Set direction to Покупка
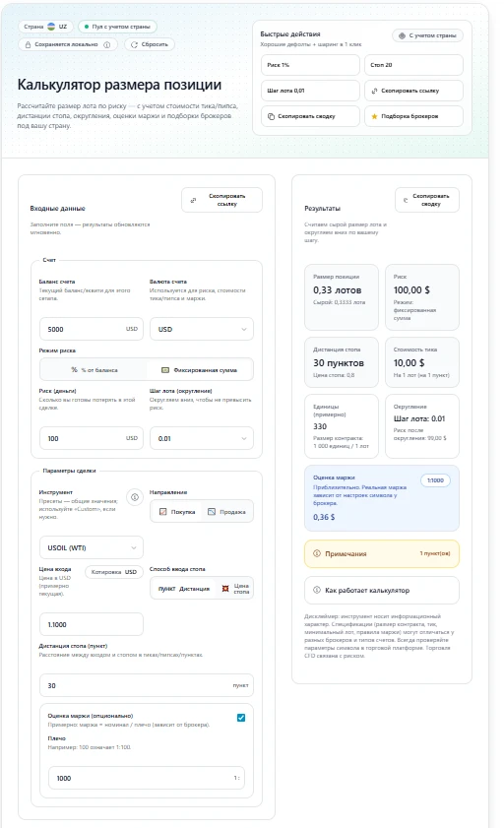The height and width of the screenshot is (828, 504). tap(177, 512)
